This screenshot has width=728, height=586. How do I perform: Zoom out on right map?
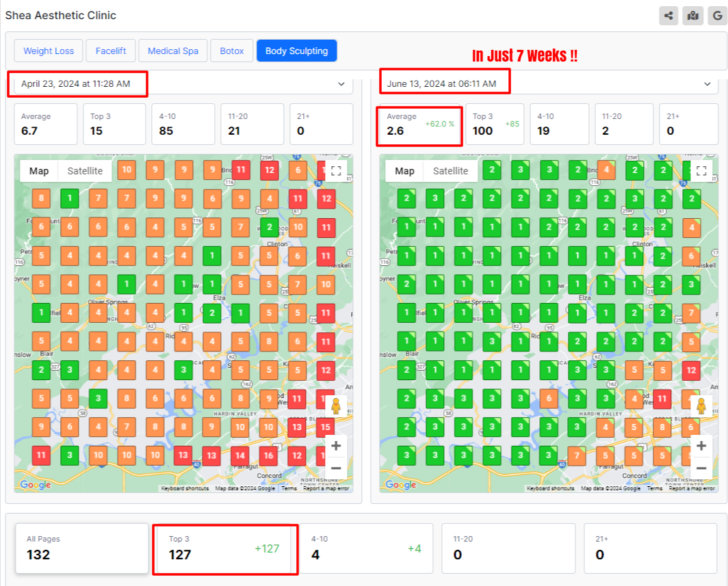pyautogui.click(x=701, y=468)
